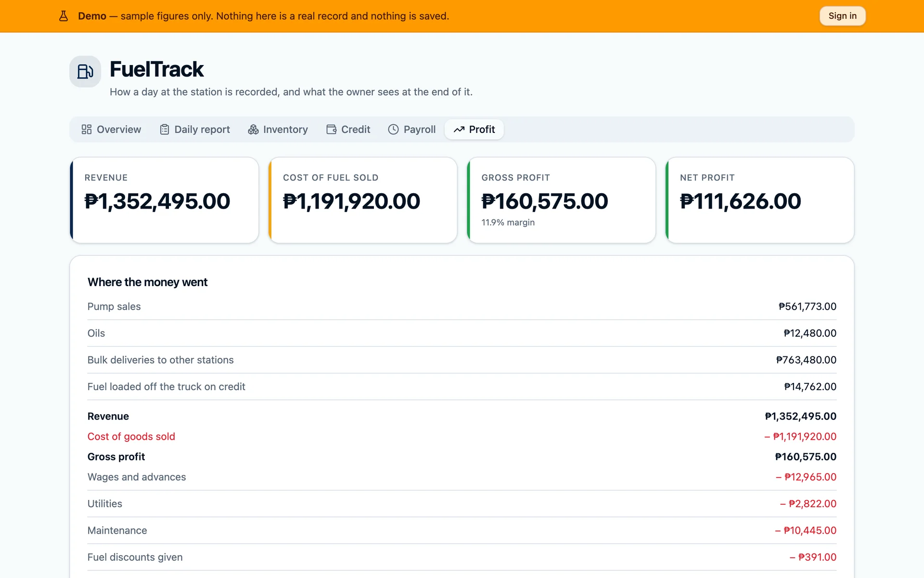
Task: Click the Daily report clipboard icon
Action: coord(165,130)
